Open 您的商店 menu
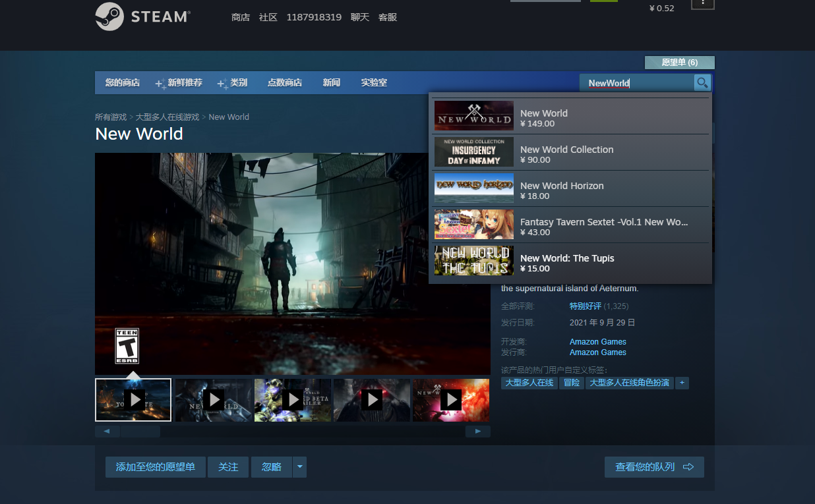This screenshot has width=815, height=504. (123, 83)
